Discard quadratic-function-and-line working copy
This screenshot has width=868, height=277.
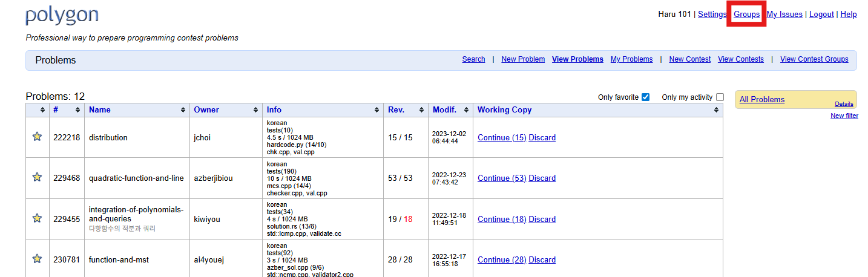(542, 178)
